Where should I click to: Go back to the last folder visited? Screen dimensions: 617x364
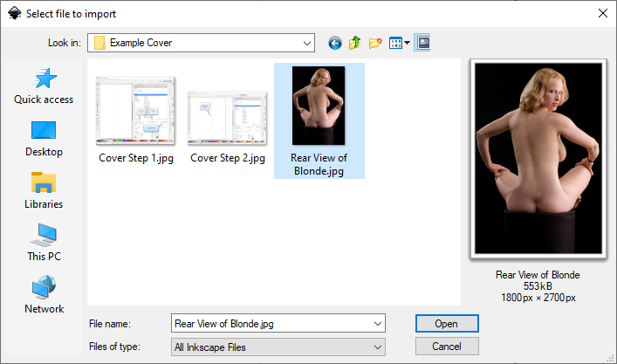(x=334, y=43)
